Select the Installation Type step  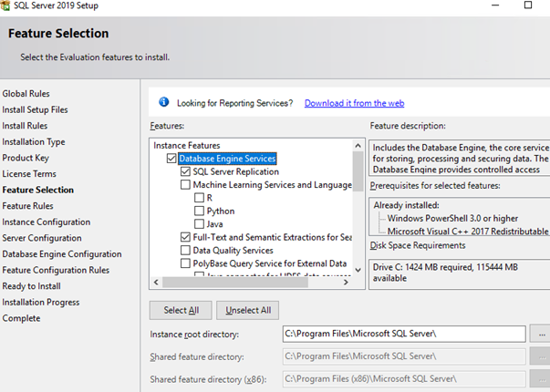click(34, 141)
